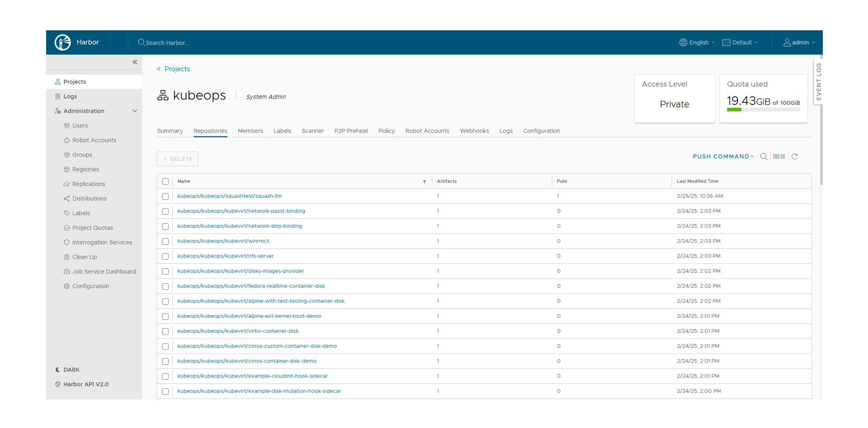Open the EVENT LOG side panel
The image size is (868, 428).
pyautogui.click(x=818, y=81)
